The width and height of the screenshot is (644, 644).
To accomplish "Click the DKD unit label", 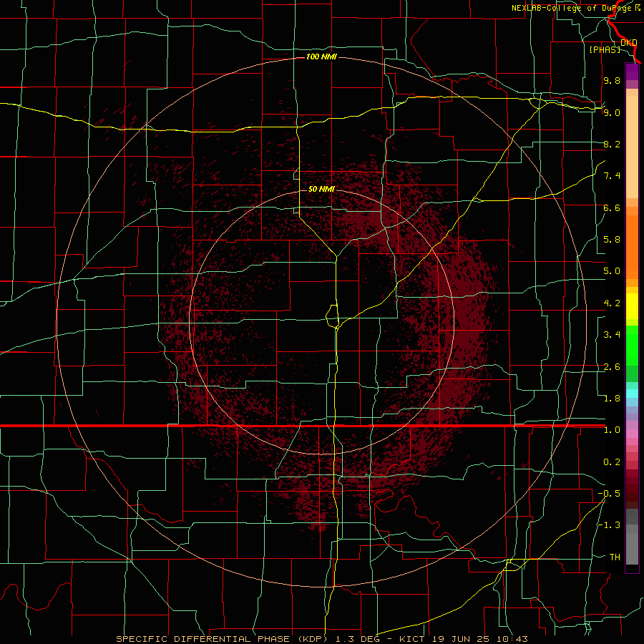I will pyautogui.click(x=629, y=43).
